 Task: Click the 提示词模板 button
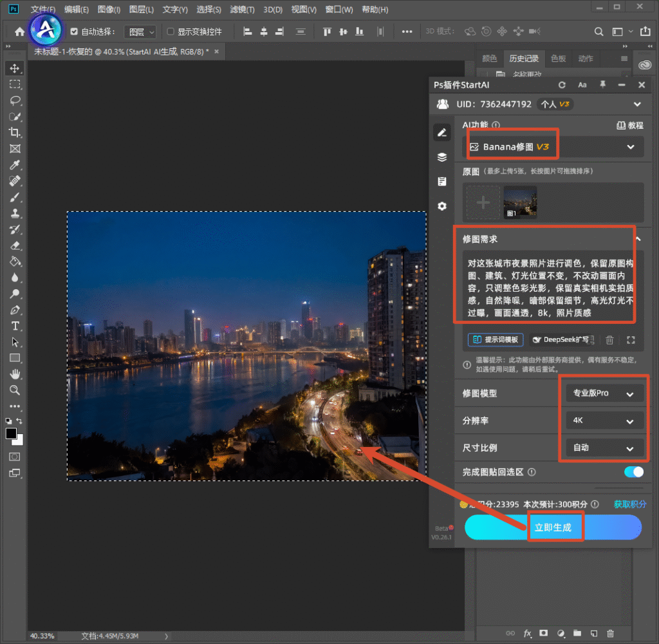(x=496, y=340)
